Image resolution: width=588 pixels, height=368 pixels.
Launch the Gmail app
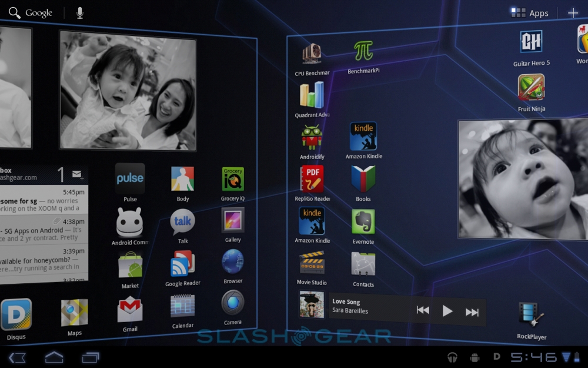click(130, 310)
